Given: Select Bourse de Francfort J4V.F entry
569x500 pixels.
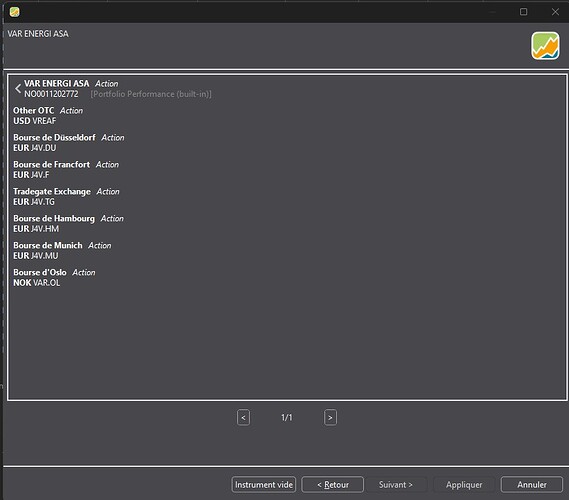Looking at the screenshot, I should point(66,169).
